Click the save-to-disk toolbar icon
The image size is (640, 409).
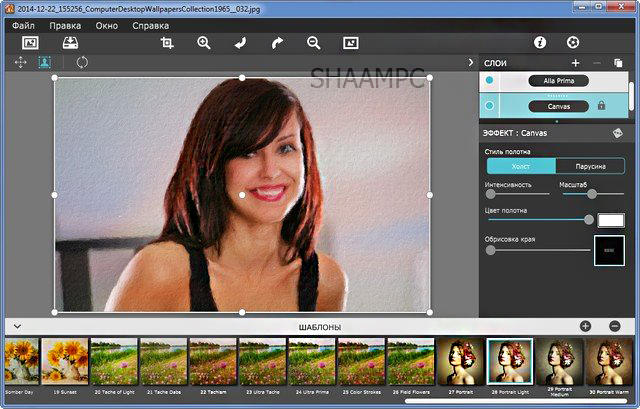71,42
